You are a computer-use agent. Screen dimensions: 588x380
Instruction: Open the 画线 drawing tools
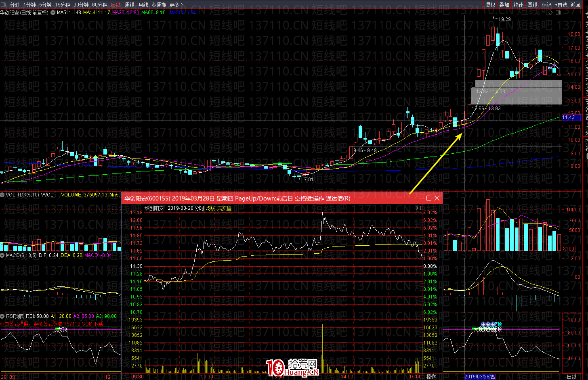(x=533, y=5)
